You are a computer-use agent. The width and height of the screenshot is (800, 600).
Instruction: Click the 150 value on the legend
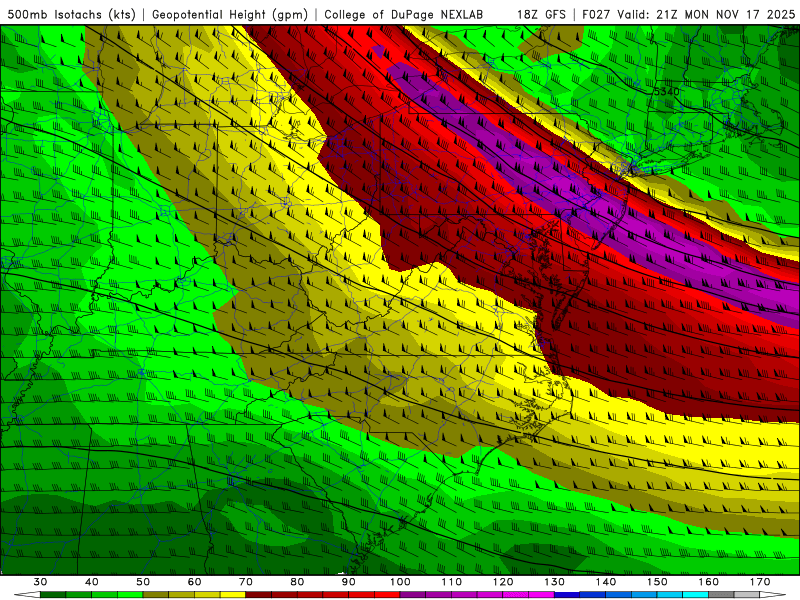coord(657,582)
